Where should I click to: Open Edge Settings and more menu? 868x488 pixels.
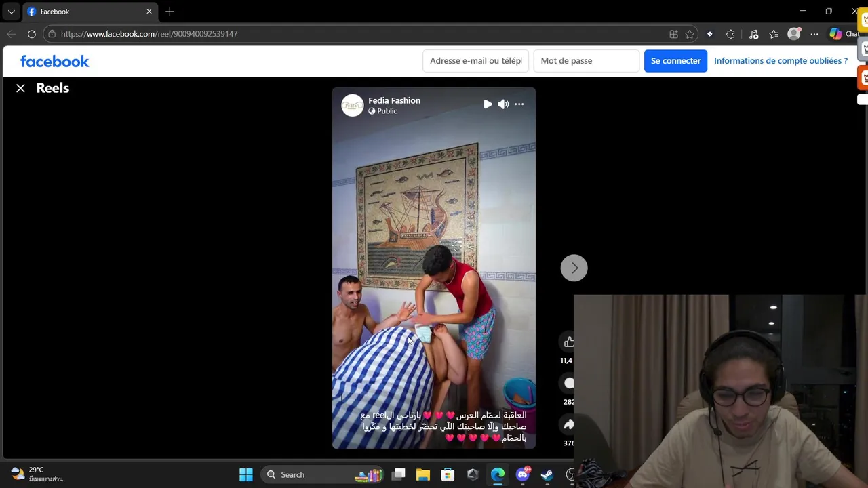(814, 34)
